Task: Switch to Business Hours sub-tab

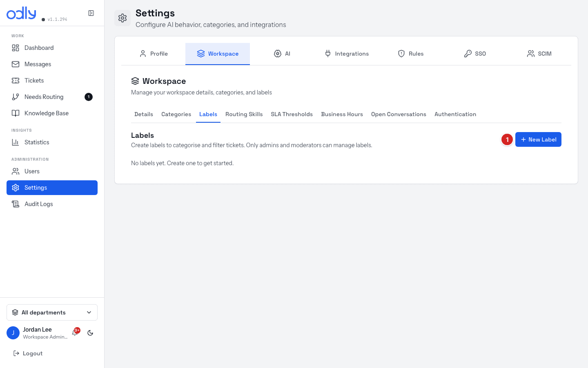Action: click(342, 114)
